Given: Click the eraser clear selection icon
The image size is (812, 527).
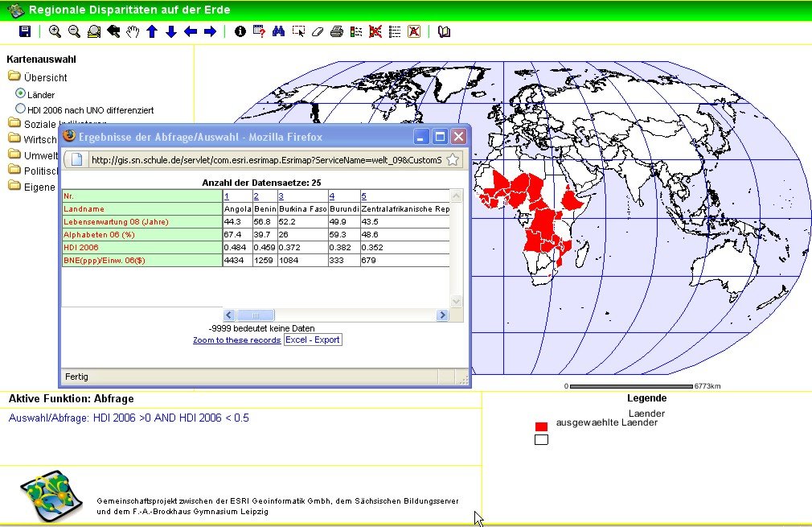Looking at the screenshot, I should click(x=318, y=31).
